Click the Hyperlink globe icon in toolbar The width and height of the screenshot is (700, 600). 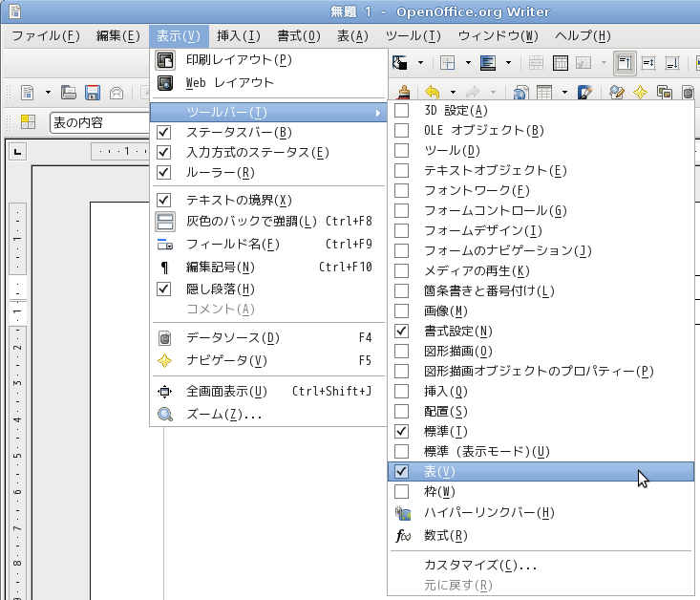520,93
